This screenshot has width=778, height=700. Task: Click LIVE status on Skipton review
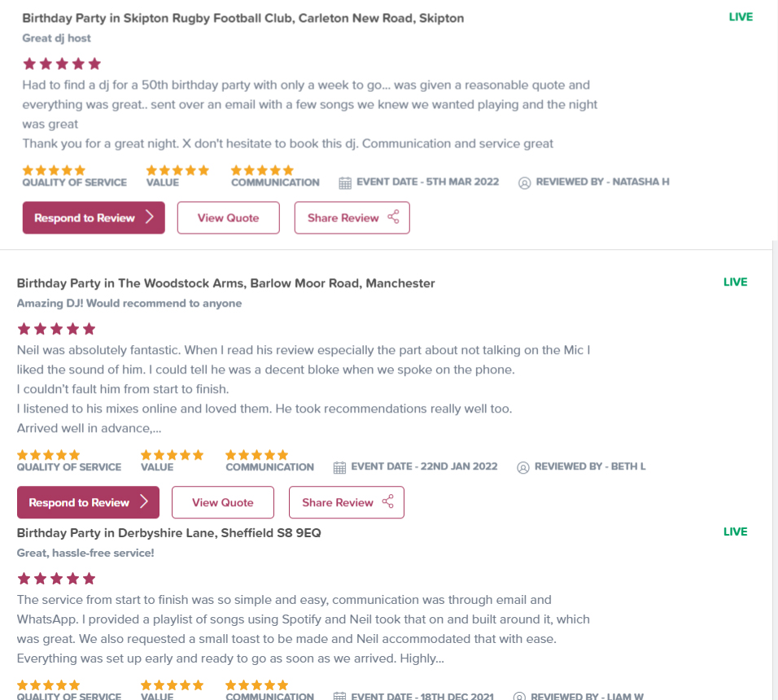pyautogui.click(x=741, y=17)
